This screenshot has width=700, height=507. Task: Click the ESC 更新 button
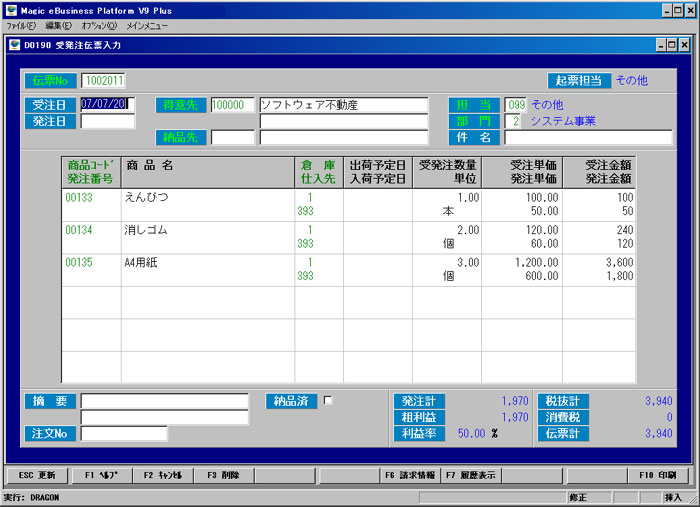click(36, 475)
